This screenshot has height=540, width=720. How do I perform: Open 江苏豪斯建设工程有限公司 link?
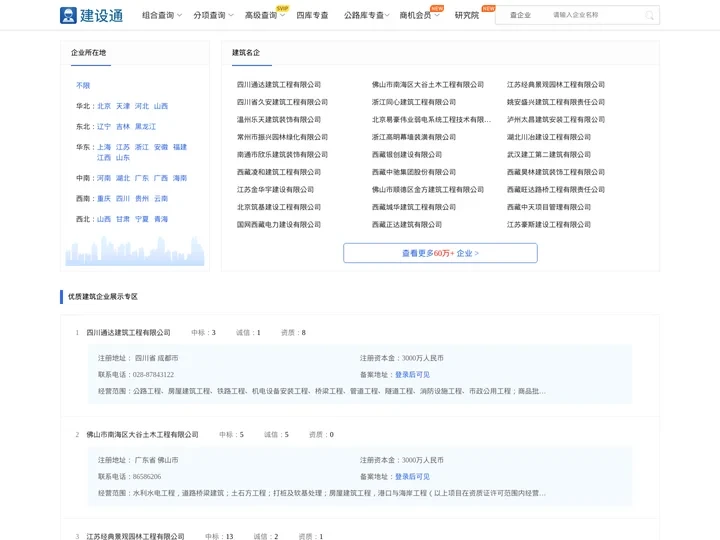coord(549,225)
